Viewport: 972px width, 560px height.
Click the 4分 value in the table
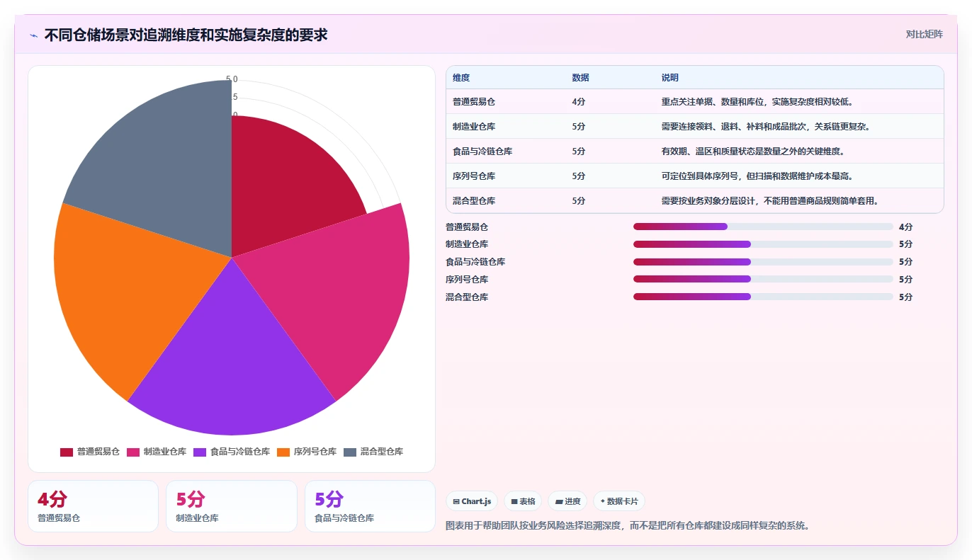[x=579, y=102]
